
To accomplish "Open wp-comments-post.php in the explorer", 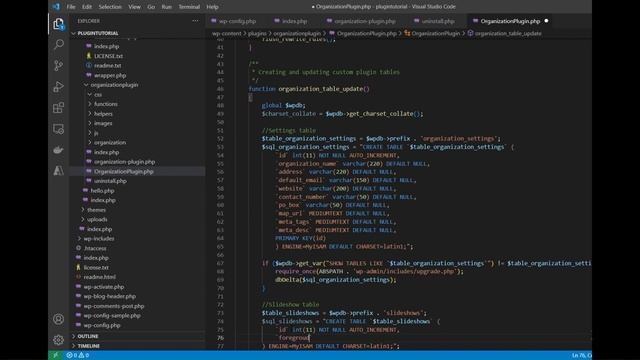I will [x=114, y=306].
